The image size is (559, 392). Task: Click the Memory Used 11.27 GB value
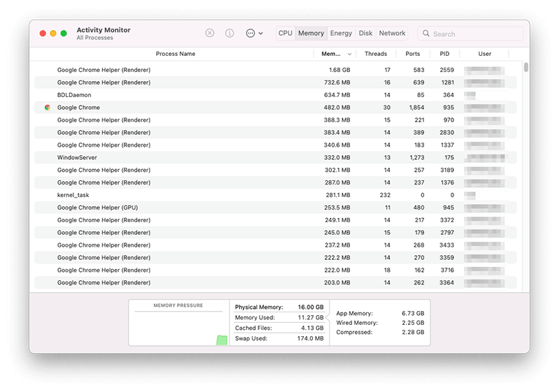coord(311,317)
